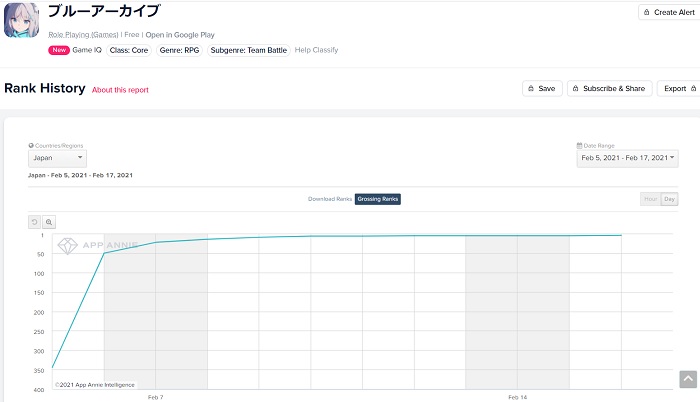Viewport: 700px width, 402px height.
Task: Select the Day granularity toggle
Action: [x=669, y=199]
